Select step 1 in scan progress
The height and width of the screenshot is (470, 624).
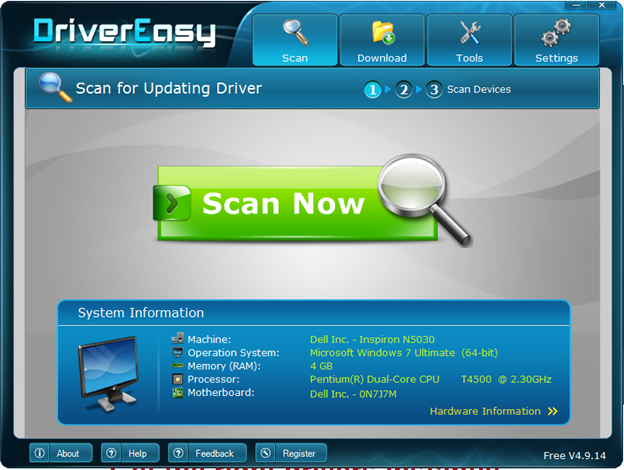372,90
